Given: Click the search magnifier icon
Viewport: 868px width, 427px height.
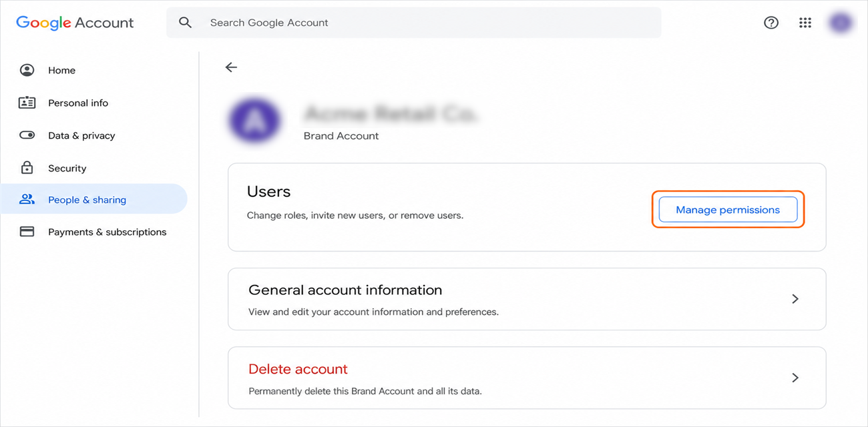Looking at the screenshot, I should point(186,23).
